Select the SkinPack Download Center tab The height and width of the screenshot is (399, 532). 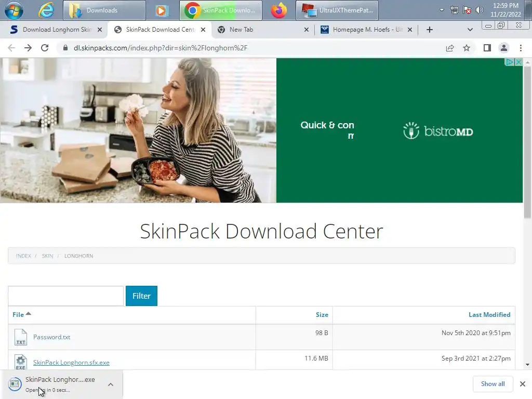pos(159,30)
